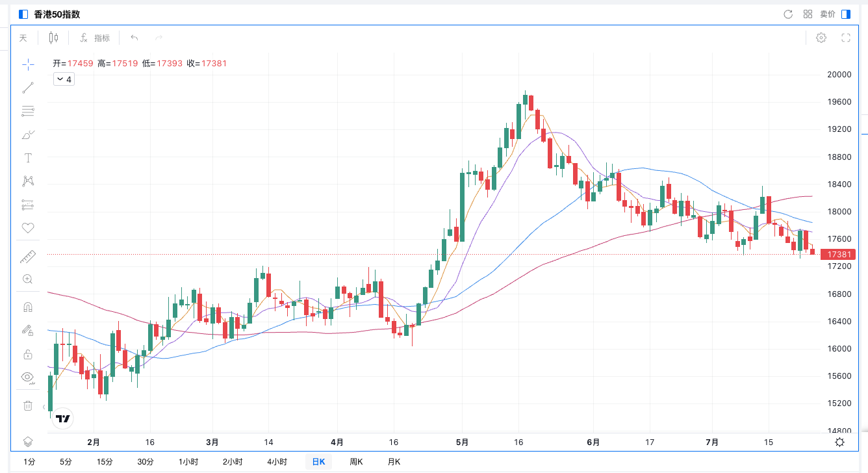This screenshot has width=868, height=473.
Task: Toggle hide all drawings eye icon
Action: (x=28, y=377)
